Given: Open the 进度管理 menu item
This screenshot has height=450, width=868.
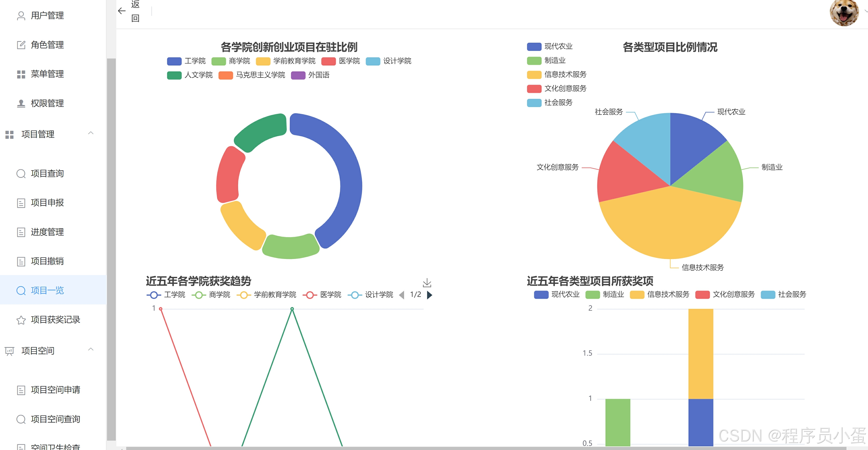Looking at the screenshot, I should (47, 232).
